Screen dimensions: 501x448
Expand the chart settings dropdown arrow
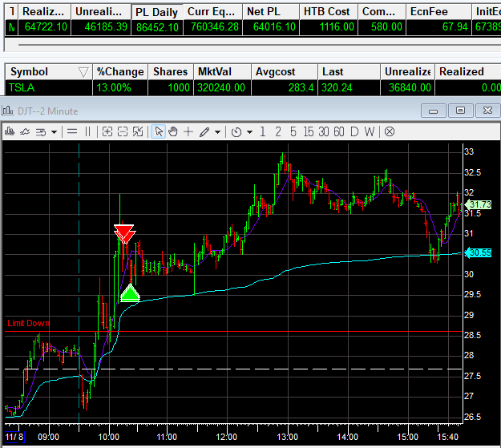[x=54, y=132]
